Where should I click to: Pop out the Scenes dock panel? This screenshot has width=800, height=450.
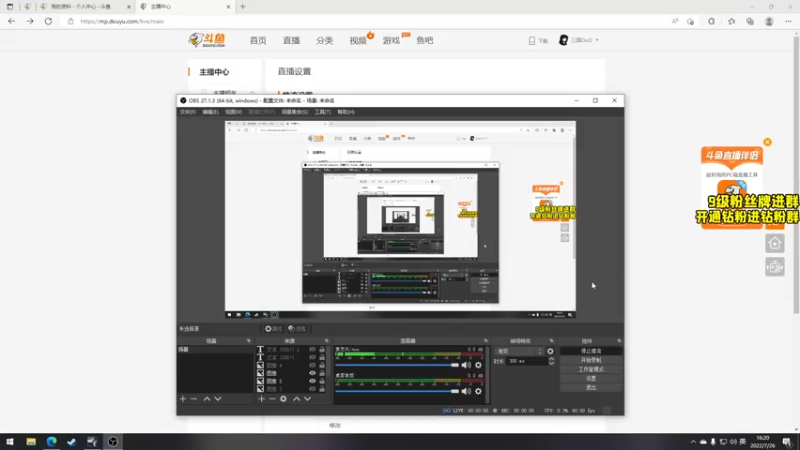tap(249, 341)
